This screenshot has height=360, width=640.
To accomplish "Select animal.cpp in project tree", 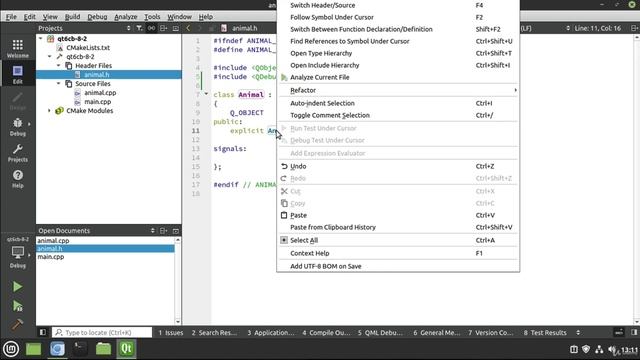I will [x=100, y=93].
